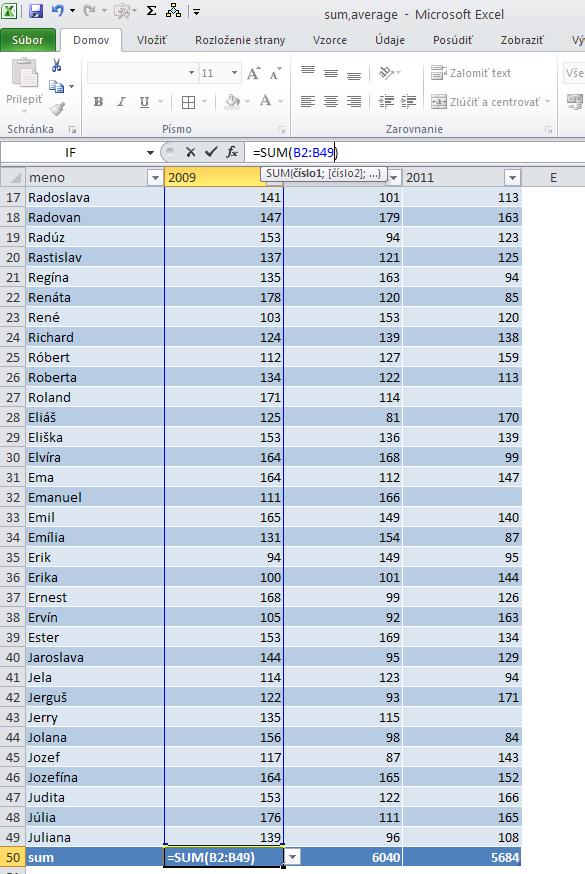Center text horizontally
This screenshot has height=874, width=585.
tap(331, 101)
